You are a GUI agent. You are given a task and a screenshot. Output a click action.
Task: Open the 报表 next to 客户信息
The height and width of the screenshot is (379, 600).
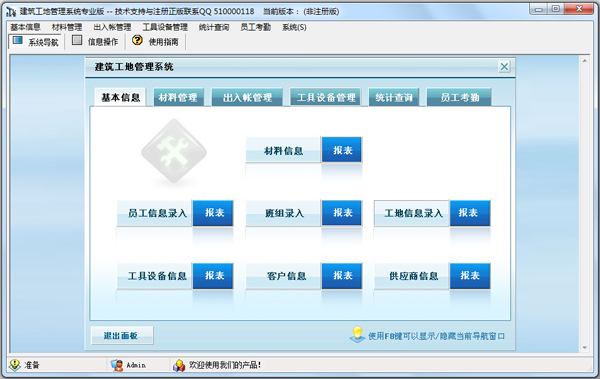pos(342,276)
